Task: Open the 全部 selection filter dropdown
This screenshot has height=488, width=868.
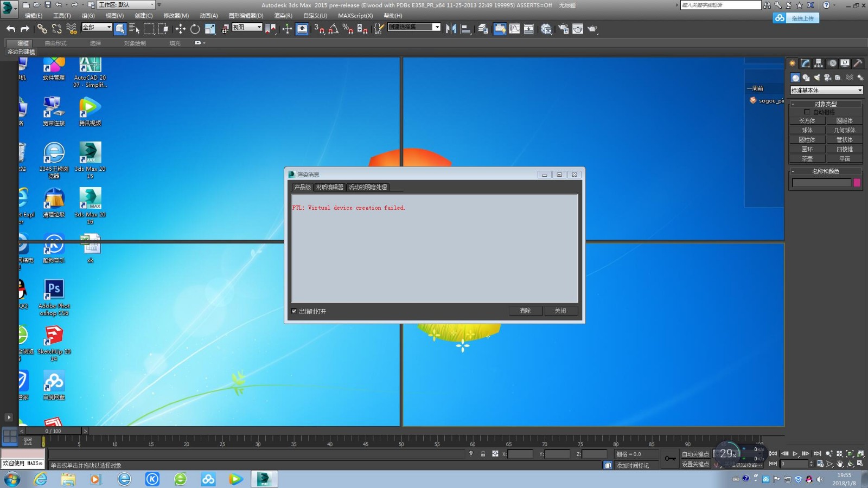Action: [97, 27]
